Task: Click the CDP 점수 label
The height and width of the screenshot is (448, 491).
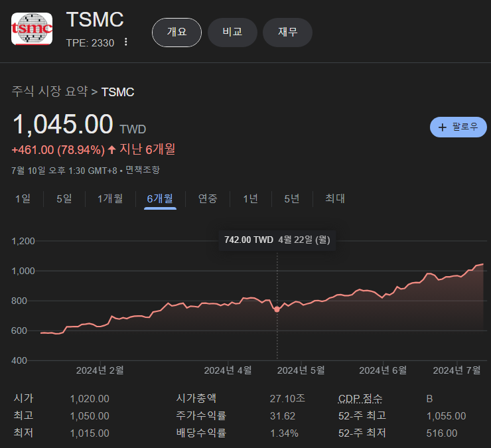Action: pos(360,398)
